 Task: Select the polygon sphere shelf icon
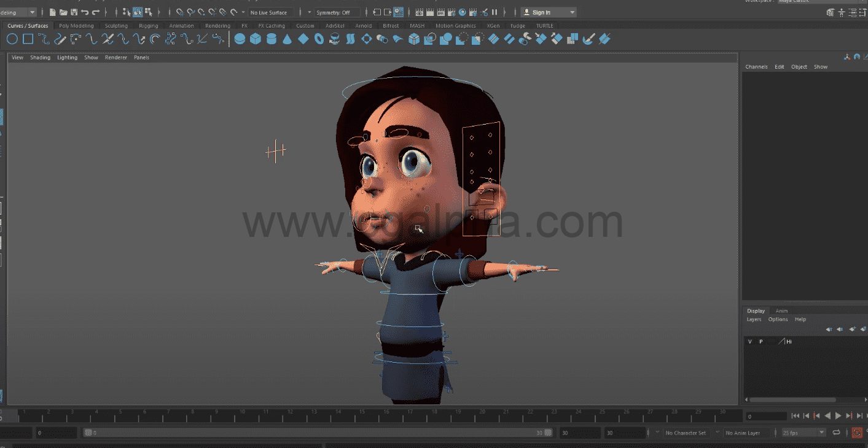pos(240,39)
